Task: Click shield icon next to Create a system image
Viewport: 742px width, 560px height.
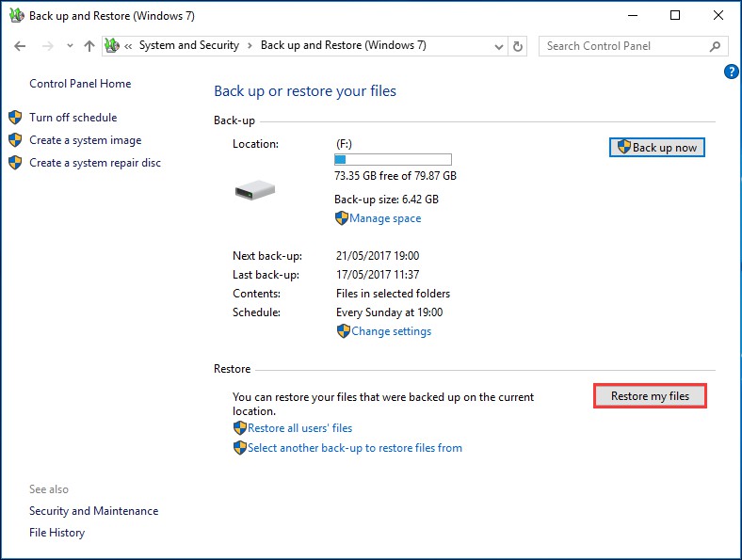Action: click(x=15, y=140)
